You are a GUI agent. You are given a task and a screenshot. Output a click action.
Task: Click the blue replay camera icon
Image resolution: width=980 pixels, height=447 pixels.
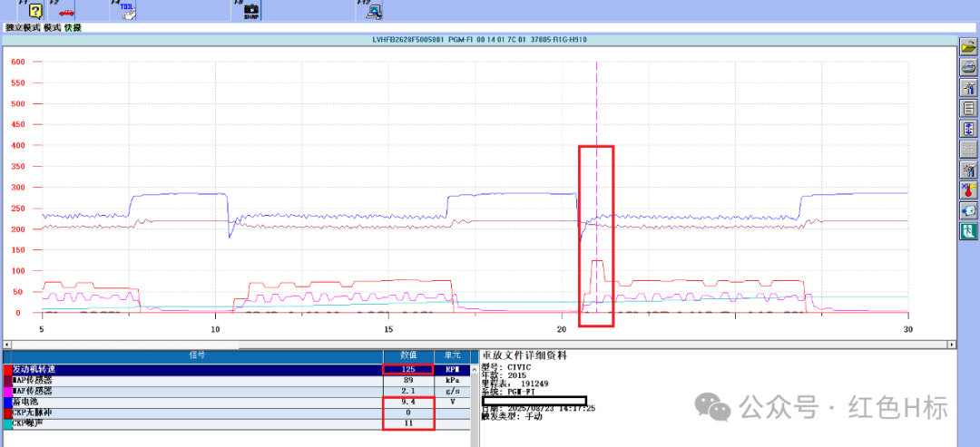point(969,211)
